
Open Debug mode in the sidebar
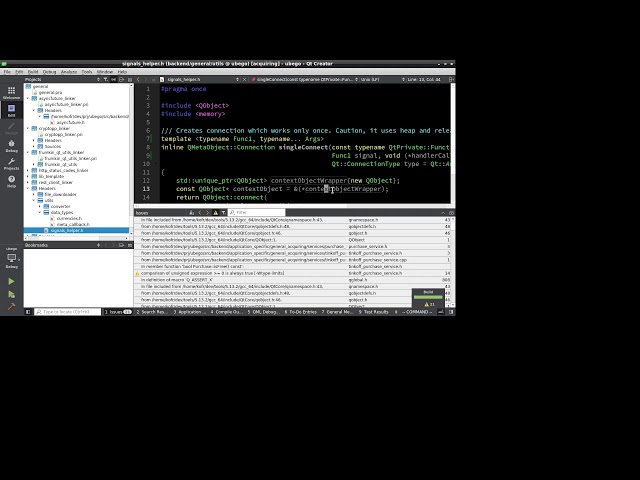coord(11,146)
